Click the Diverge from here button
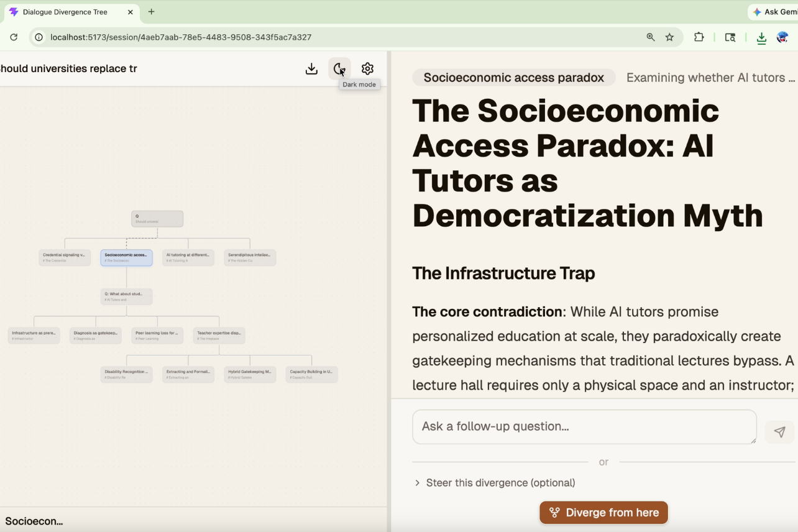Screen dimensions: 798x532 click(x=603, y=513)
